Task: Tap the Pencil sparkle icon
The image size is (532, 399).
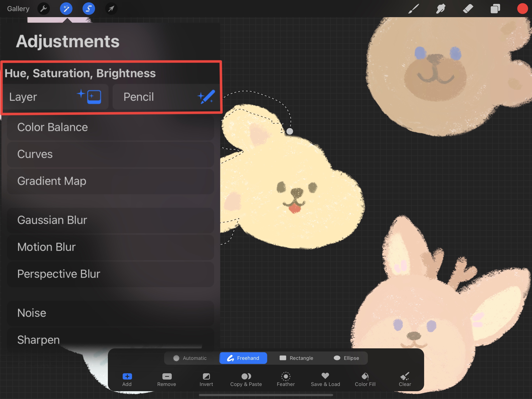Action: 206,97
